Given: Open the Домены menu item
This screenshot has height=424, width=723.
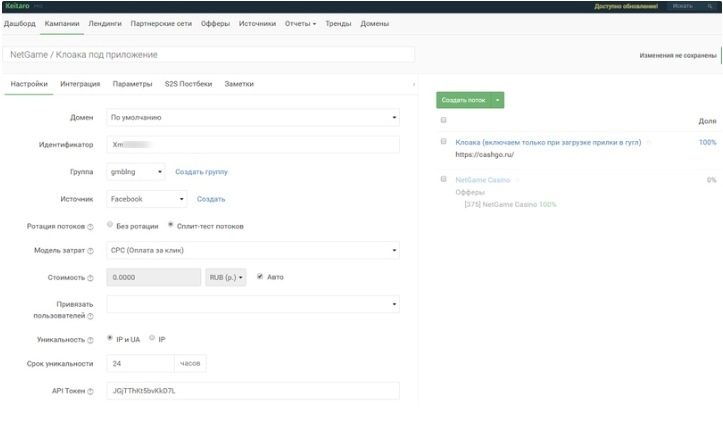Looking at the screenshot, I should coord(374,24).
